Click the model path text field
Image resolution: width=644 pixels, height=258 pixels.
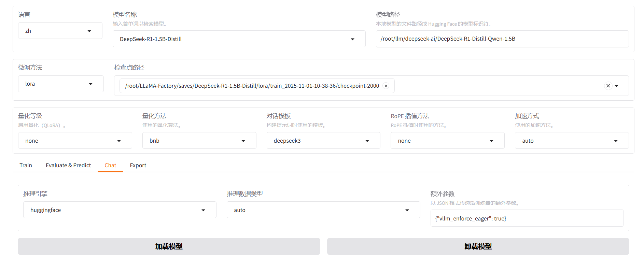point(502,39)
